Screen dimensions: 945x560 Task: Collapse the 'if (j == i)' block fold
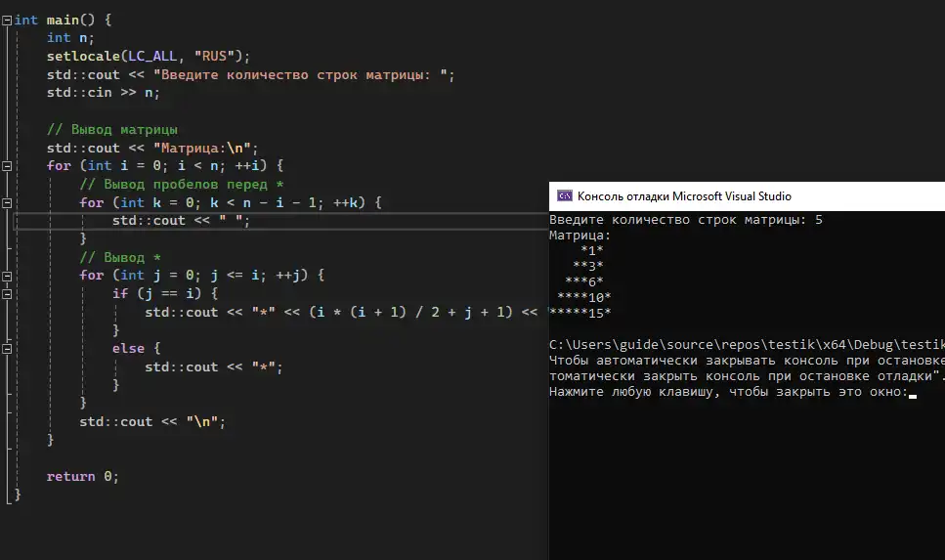7,294
